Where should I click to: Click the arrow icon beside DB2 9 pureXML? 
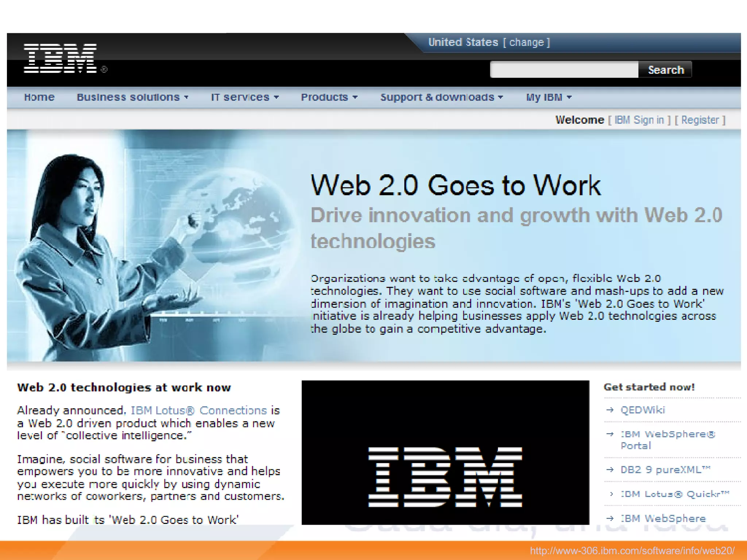click(610, 470)
